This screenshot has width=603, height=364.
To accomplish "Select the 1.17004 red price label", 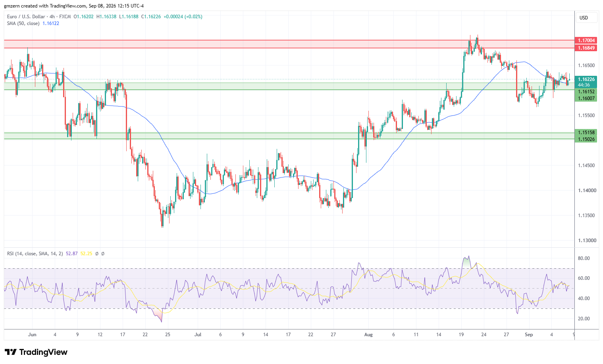I will click(x=586, y=40).
